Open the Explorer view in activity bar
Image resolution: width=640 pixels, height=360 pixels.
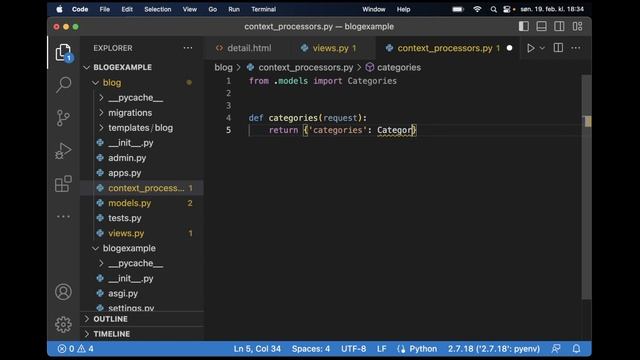tap(63, 53)
